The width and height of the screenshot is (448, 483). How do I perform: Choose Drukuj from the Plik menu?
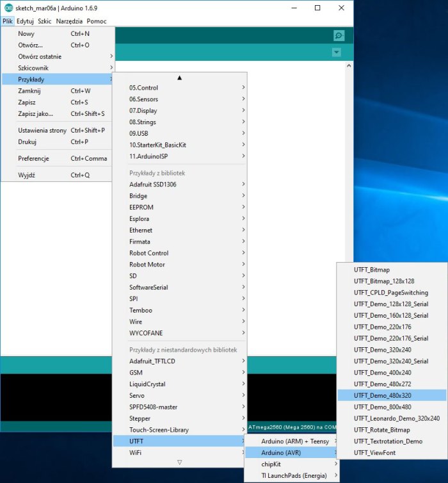click(x=57, y=142)
